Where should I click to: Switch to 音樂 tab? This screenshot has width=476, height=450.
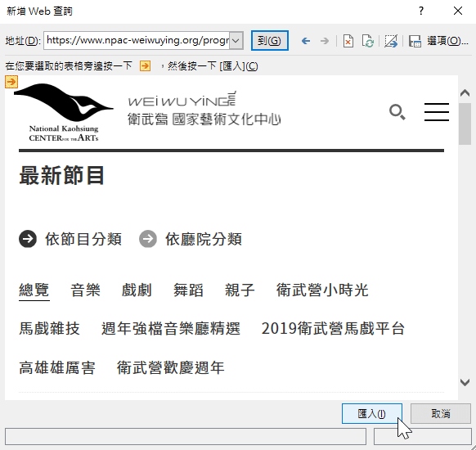85,290
